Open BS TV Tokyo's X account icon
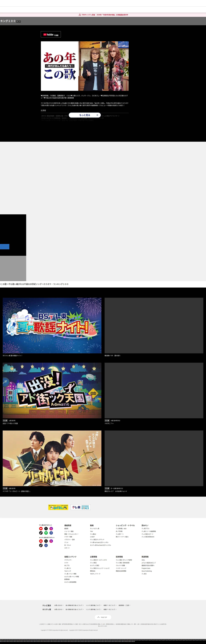 coord(46,541)
